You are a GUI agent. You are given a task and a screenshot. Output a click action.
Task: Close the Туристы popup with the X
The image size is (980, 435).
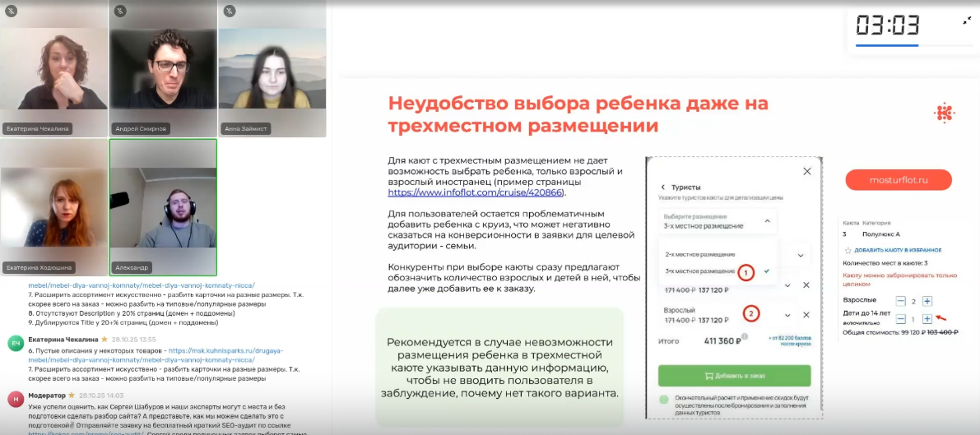(x=807, y=171)
